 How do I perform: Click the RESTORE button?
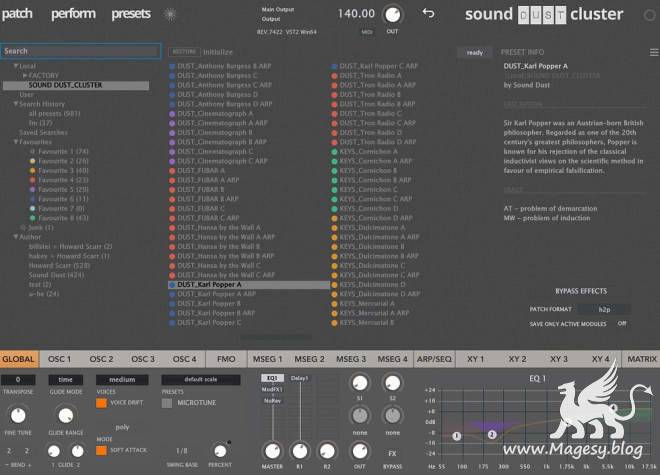[184, 52]
